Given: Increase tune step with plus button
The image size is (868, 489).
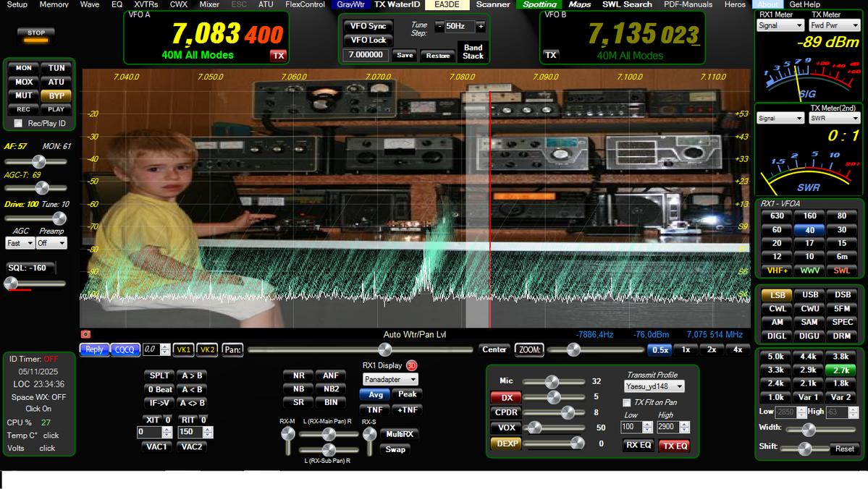Looking at the screenshot, I should point(481,26).
